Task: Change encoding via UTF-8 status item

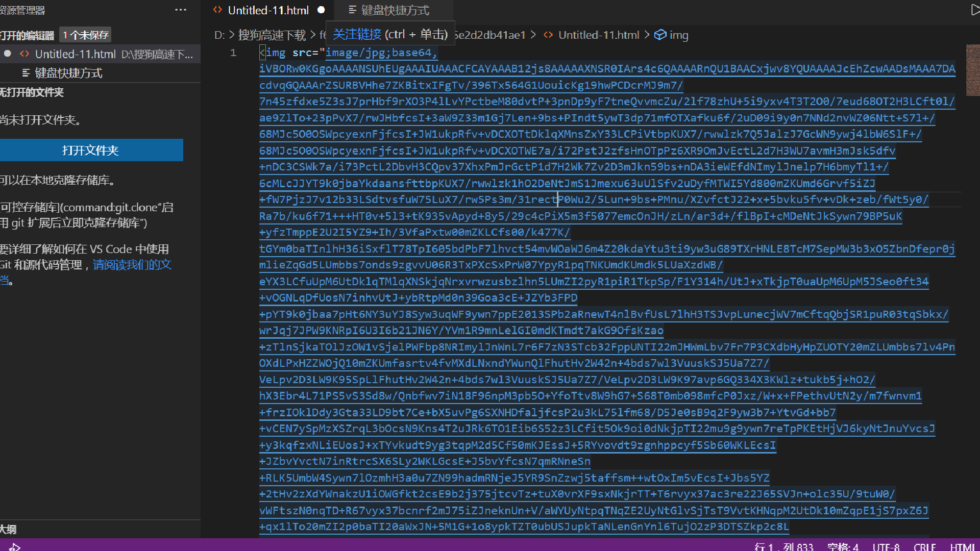Action: point(886,547)
